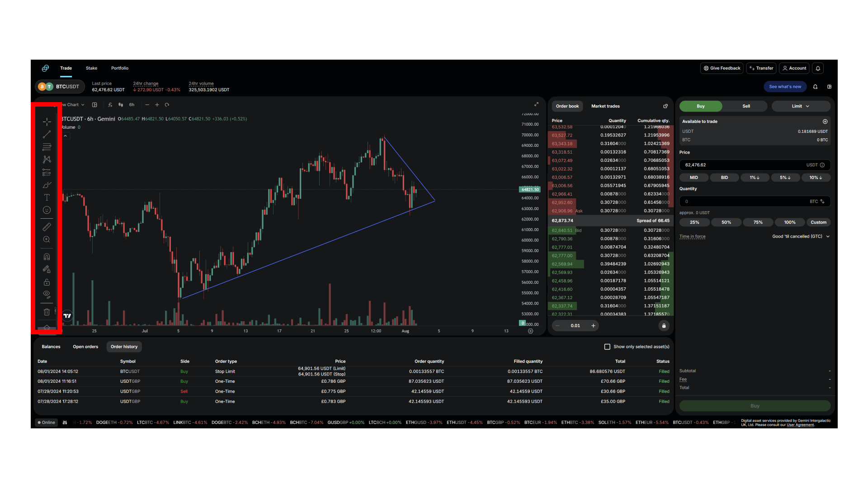The width and height of the screenshot is (868, 488).
Task: Switch to Market trades tab
Action: 604,106
